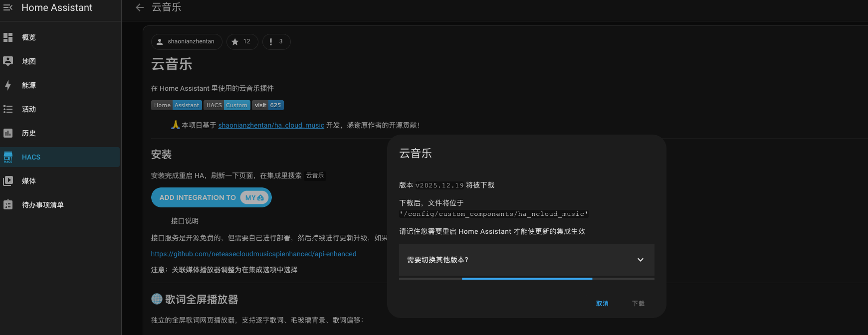Image resolution: width=868 pixels, height=335 pixels.
Task: Click the 历史 chart icon in the sidebar
Action: (8, 133)
